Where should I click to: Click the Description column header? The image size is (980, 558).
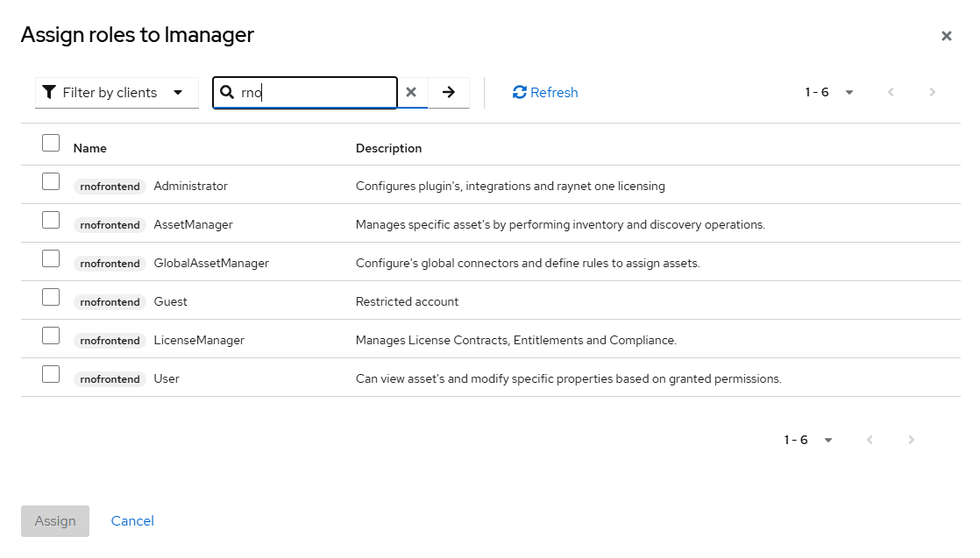pyautogui.click(x=388, y=148)
